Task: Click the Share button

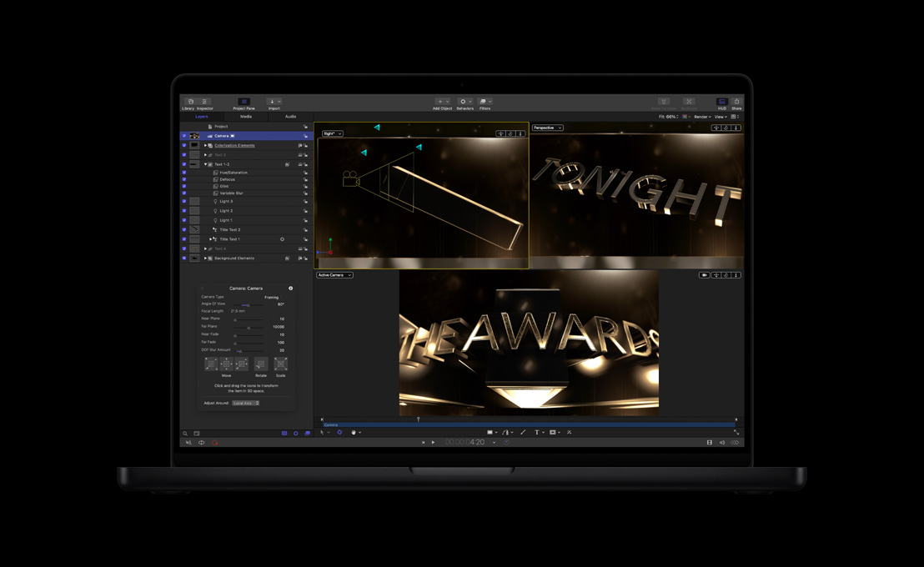Action: pos(736,101)
